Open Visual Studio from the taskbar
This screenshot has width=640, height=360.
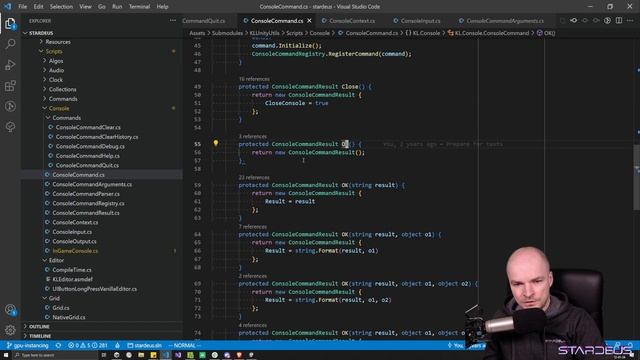[x=178, y=355]
